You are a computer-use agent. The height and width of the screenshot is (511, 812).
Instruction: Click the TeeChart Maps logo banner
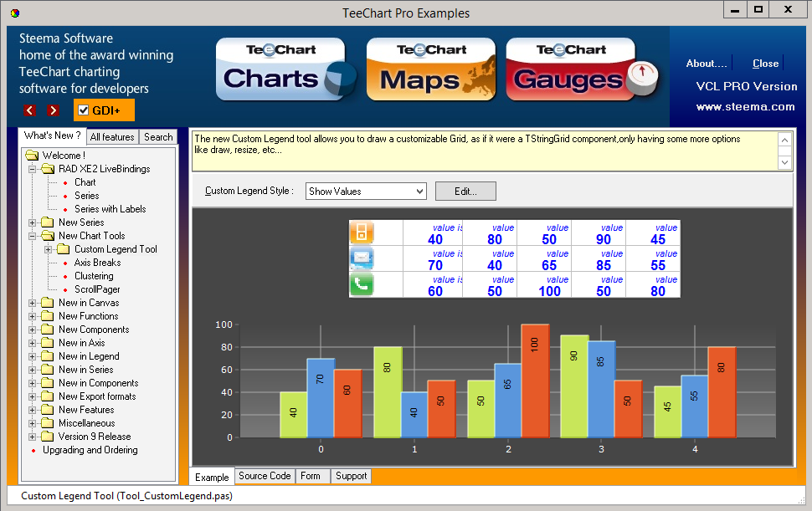click(x=431, y=69)
